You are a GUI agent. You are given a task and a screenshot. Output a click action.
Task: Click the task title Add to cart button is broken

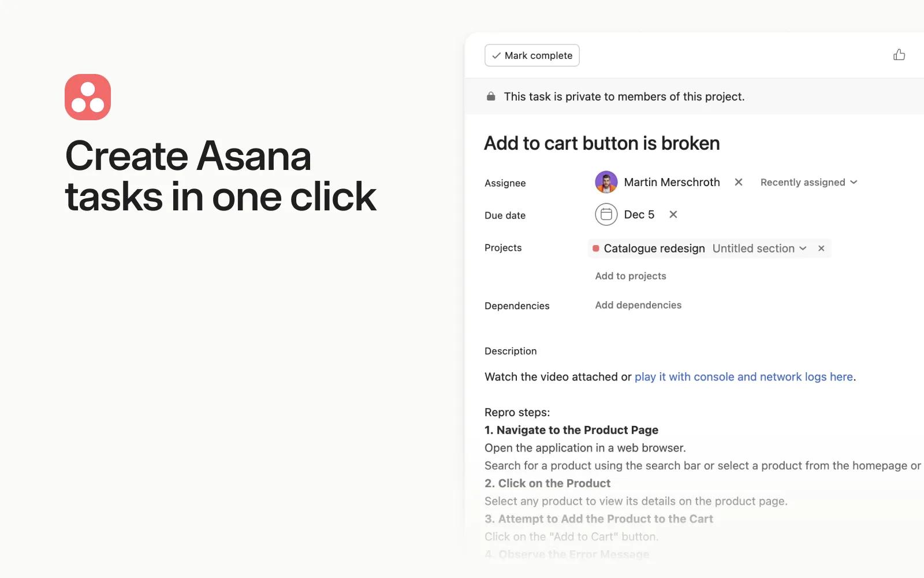[602, 143]
